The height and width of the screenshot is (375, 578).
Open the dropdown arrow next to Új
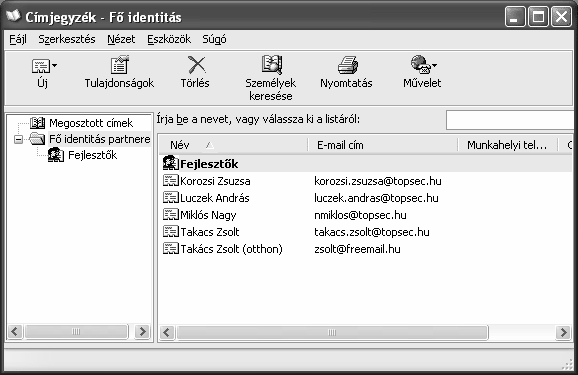(55, 66)
